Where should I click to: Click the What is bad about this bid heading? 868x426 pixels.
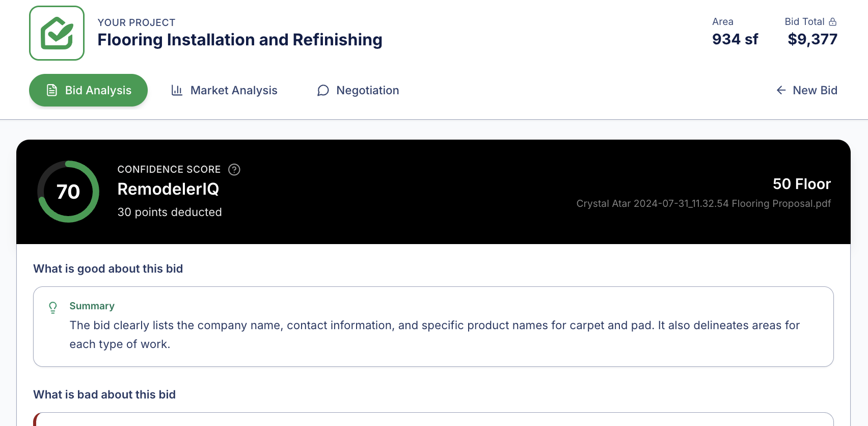tap(104, 394)
